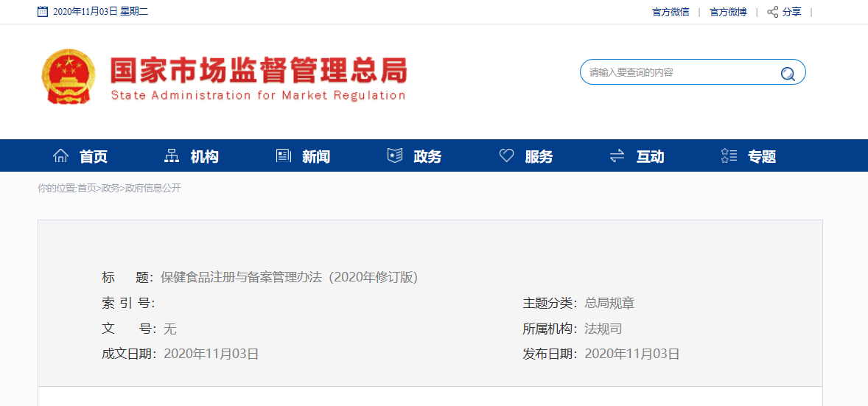The image size is (868, 406).
Task: Click the magnifier search icon
Action: point(788,73)
